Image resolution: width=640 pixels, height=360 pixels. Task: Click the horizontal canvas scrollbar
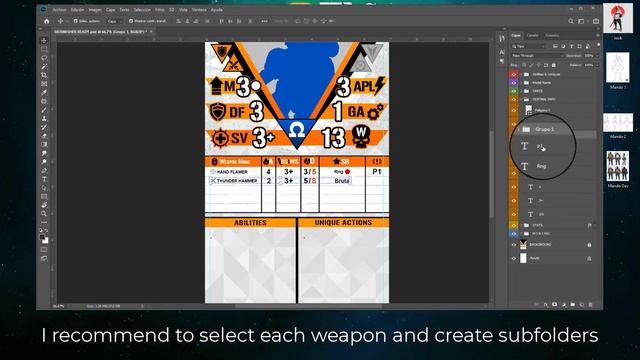point(309,306)
